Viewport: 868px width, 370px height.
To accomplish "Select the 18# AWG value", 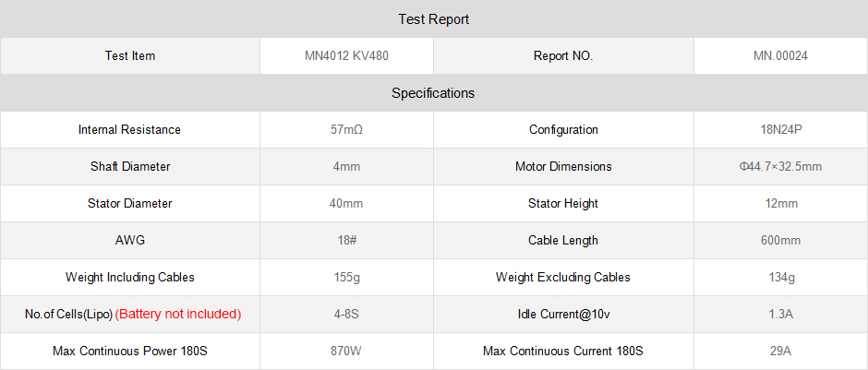I will [346, 241].
